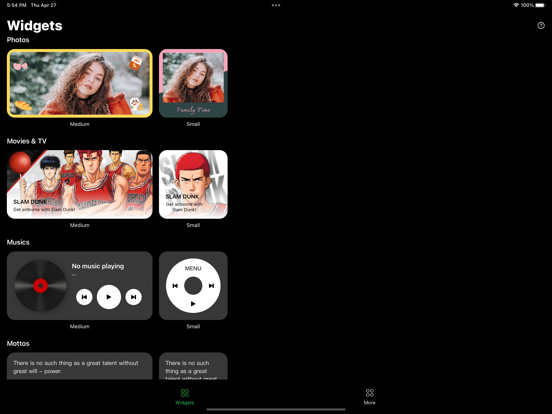Click next track in the medium music widget
Viewport: 552px width, 414px height.
[133, 297]
